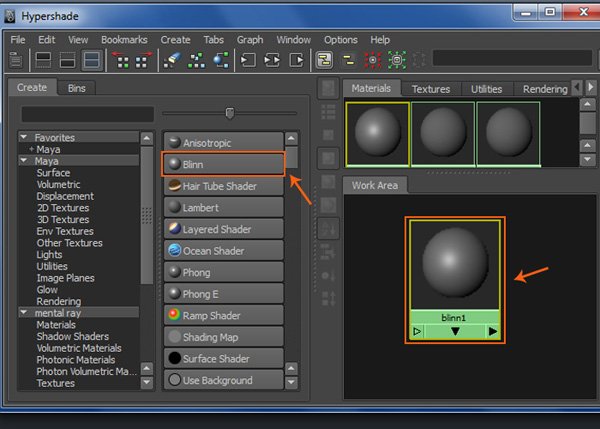
Task: Switch to the Utilities top tab
Action: pyautogui.click(x=486, y=89)
